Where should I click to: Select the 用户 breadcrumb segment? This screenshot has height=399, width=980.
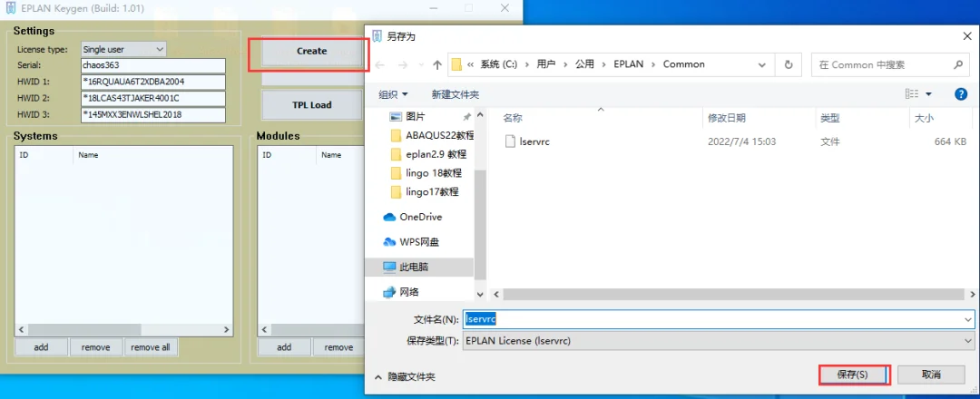pos(545,64)
